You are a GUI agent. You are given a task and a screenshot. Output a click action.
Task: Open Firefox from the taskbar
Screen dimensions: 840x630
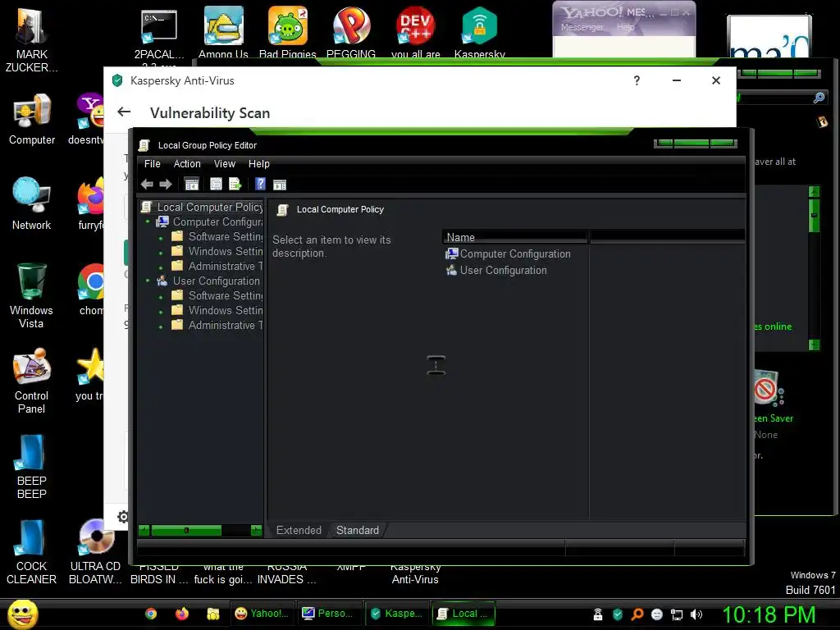click(182, 614)
